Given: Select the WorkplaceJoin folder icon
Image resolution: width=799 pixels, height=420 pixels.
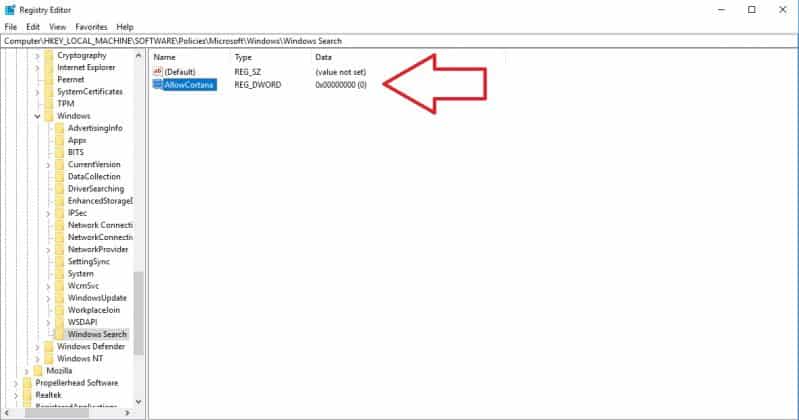Looking at the screenshot, I should coord(60,310).
